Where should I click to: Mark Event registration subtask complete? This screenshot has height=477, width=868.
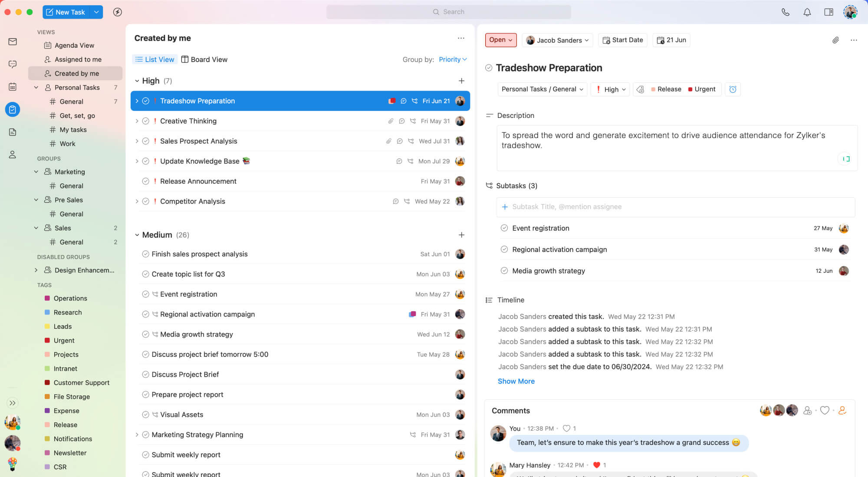pos(504,228)
